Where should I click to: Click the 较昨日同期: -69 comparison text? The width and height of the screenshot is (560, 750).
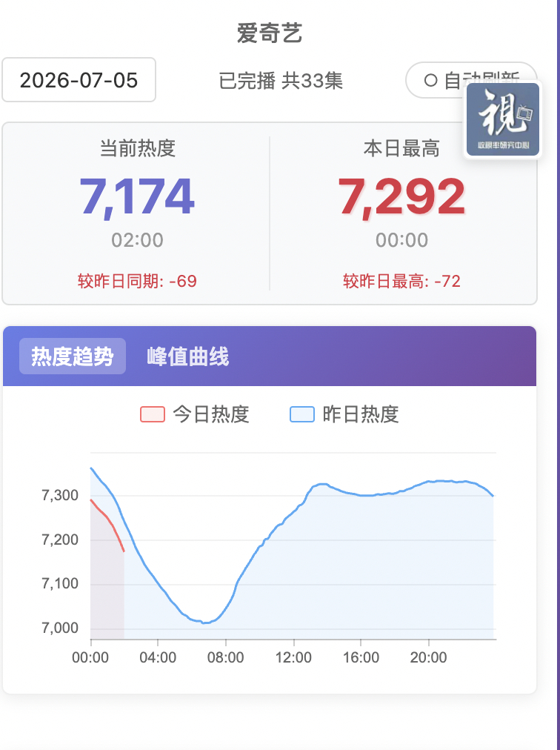(x=137, y=281)
